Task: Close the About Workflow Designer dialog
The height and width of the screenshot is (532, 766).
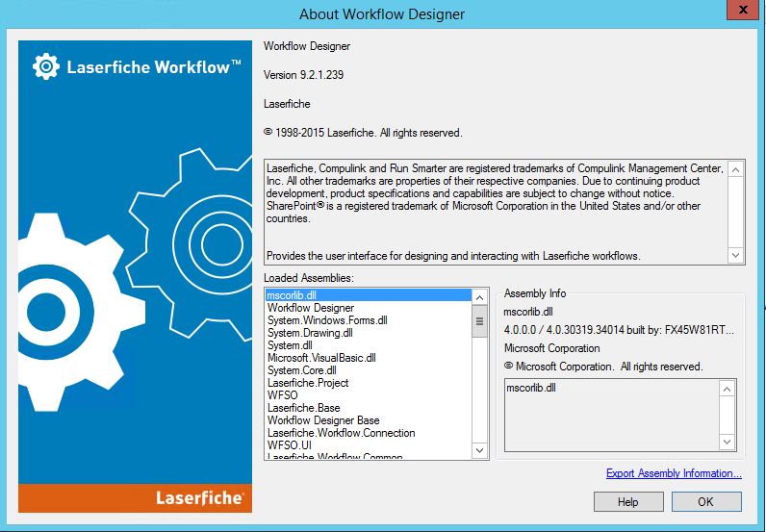Action: (x=743, y=10)
